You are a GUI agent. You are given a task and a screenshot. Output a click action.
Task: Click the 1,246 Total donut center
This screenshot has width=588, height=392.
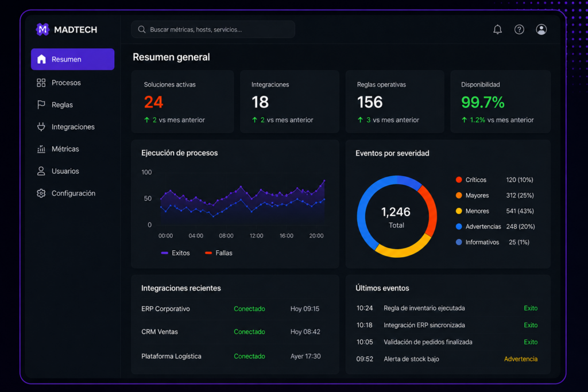click(x=396, y=217)
